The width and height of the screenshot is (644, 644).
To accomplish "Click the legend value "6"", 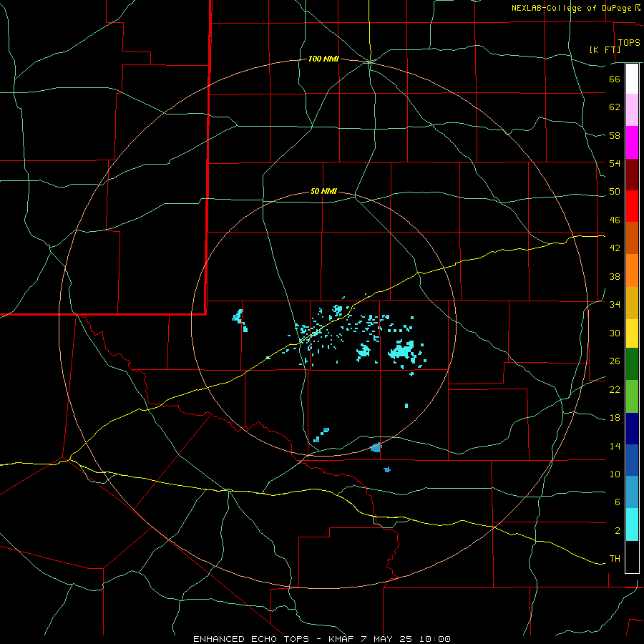I will click(x=618, y=502).
